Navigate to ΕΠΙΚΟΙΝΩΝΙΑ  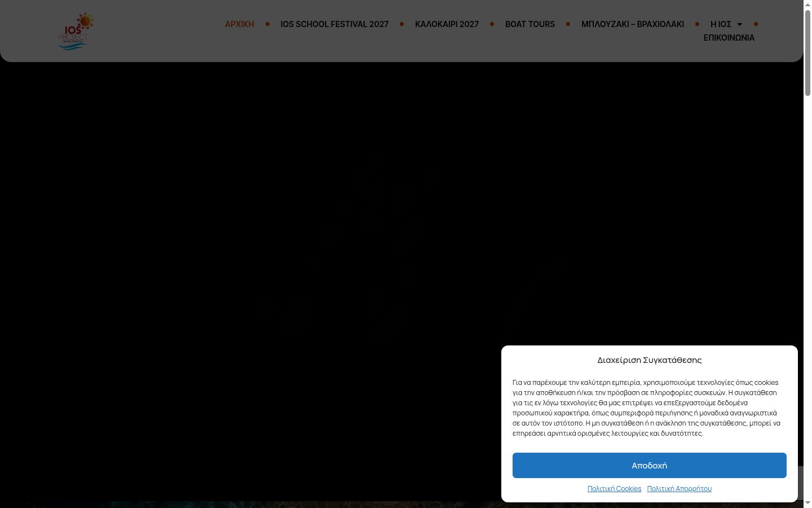click(729, 38)
